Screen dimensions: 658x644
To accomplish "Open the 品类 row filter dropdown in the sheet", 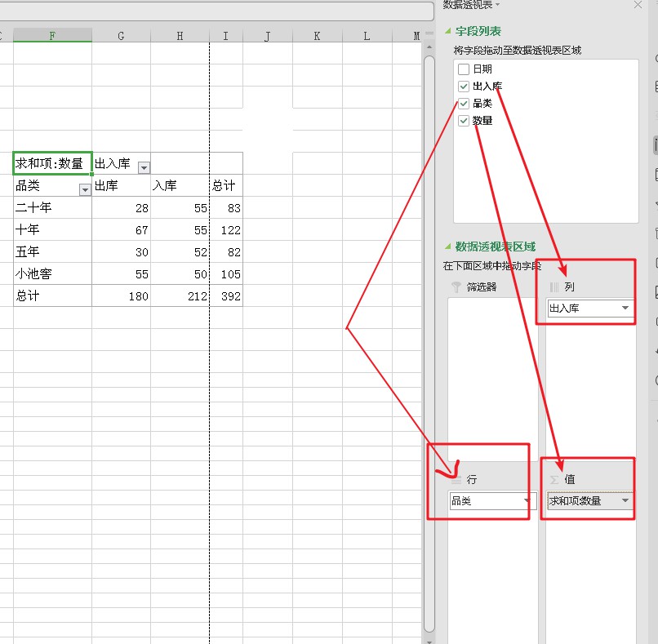I will tap(85, 189).
